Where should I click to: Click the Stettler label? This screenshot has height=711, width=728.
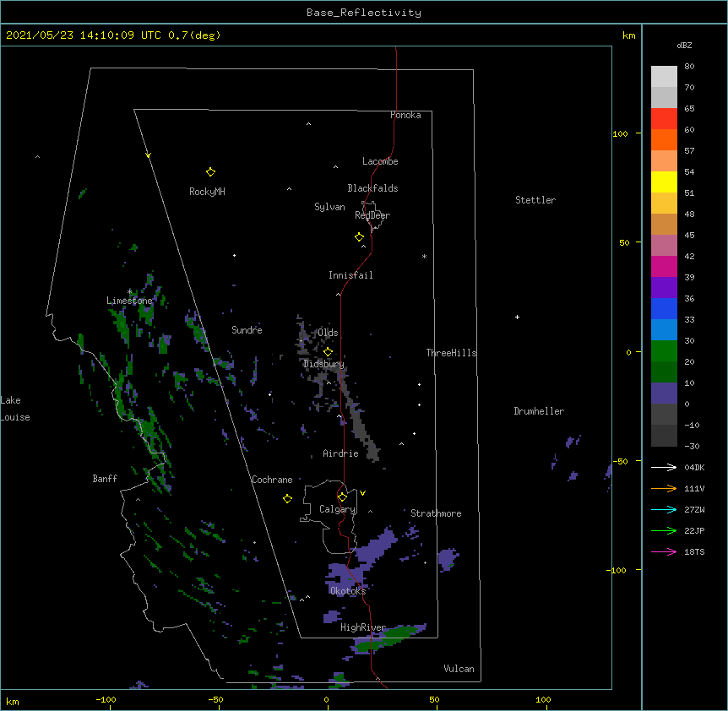[x=535, y=200]
